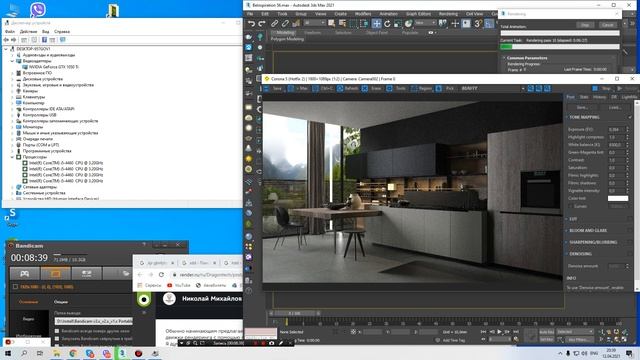Click the Color tint swatch
The image size is (640, 360).
618,198
